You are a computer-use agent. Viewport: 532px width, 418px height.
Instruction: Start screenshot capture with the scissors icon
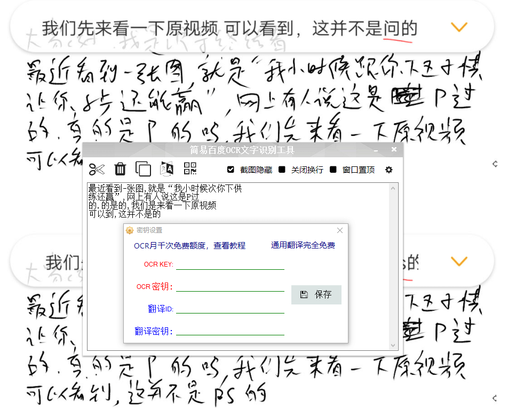[x=97, y=169]
